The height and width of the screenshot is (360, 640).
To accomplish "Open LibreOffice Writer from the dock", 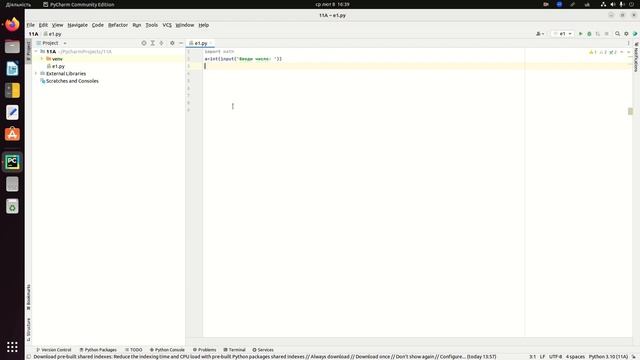I will tap(12, 69).
